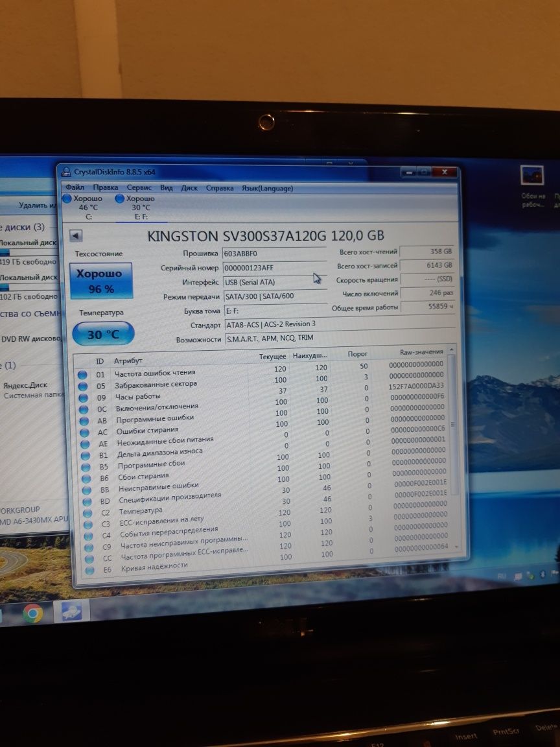Click the Буква тома field E: F:
Screen dimensions: 560x747
point(275,311)
